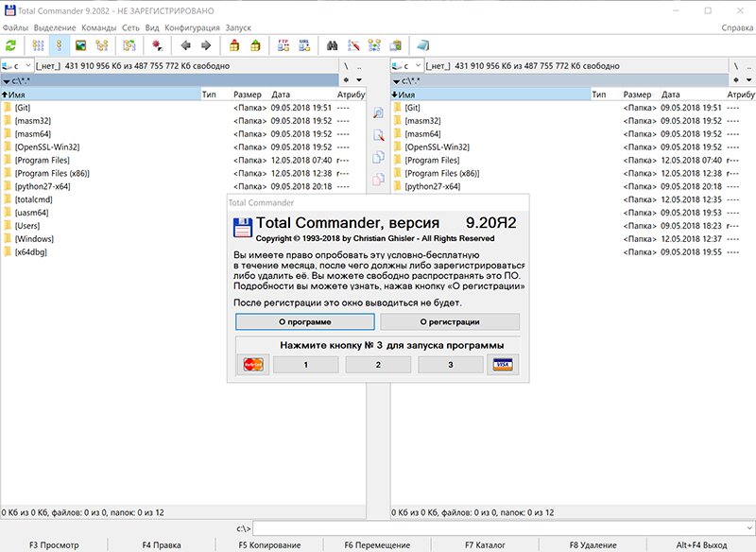Viewport: 756px width, 552px height.
Task: Expand left panel path history arrow c:\*.*
Action: point(7,81)
